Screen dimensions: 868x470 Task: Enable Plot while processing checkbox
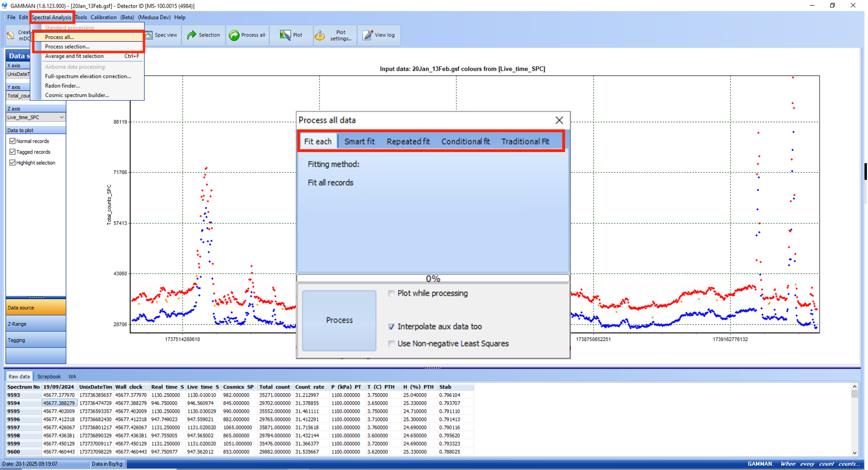point(391,294)
